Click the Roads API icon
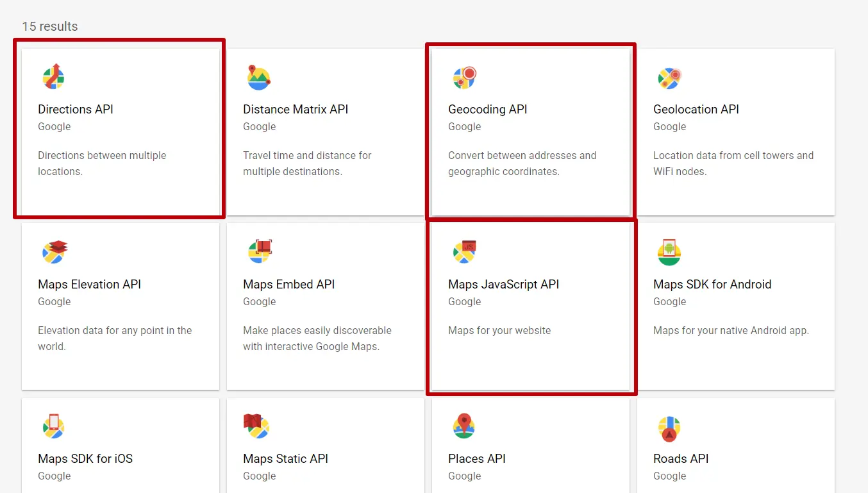Screen dimensions: 868x493 click(669, 426)
